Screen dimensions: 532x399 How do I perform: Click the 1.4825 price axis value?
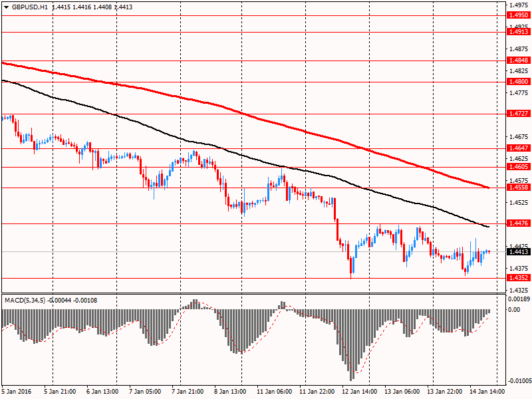click(x=519, y=71)
